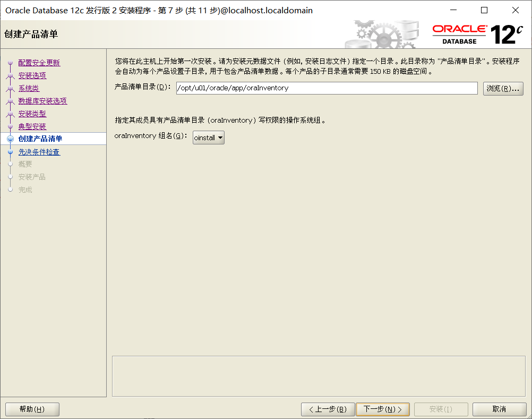Click the step bullet icon beside 先决条件检查
The image size is (532, 419).
(x=11, y=152)
